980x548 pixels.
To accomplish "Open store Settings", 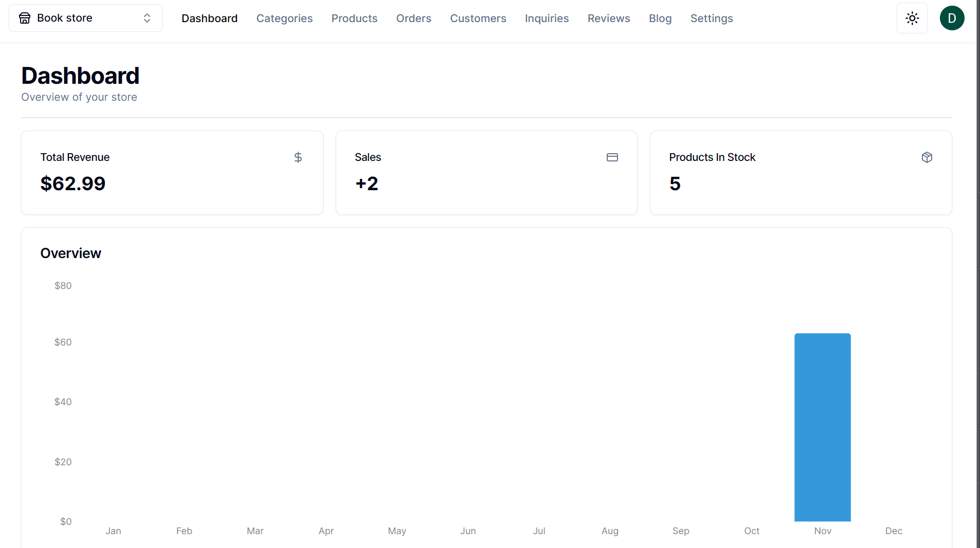I will (x=711, y=19).
